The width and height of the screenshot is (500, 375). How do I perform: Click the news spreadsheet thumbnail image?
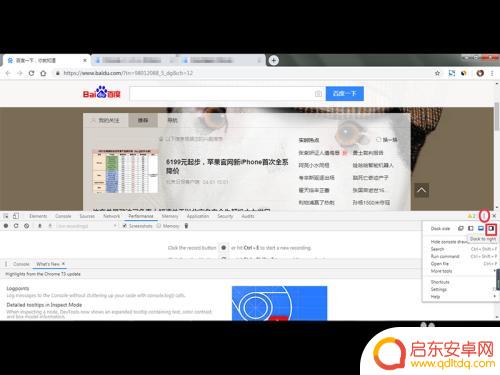(125, 171)
